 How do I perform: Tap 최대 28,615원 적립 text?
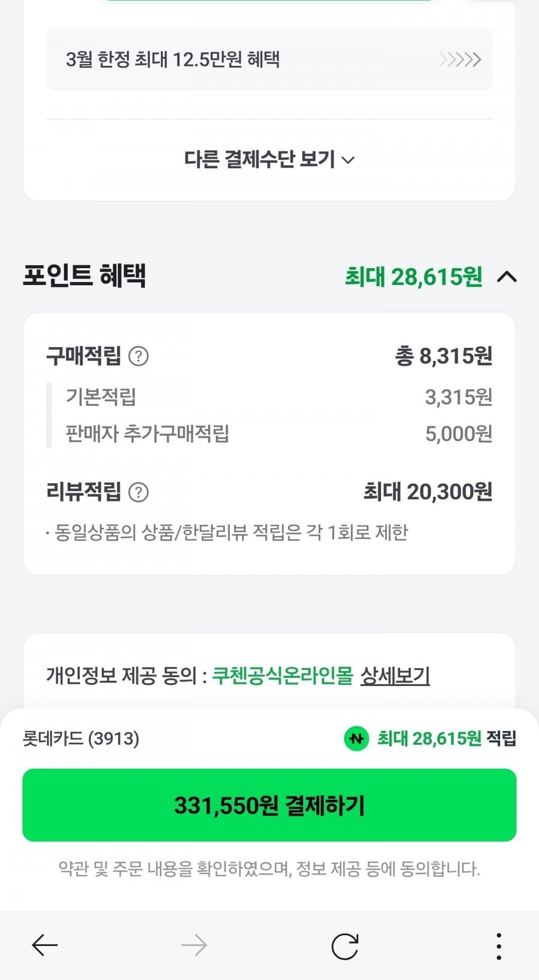446,739
